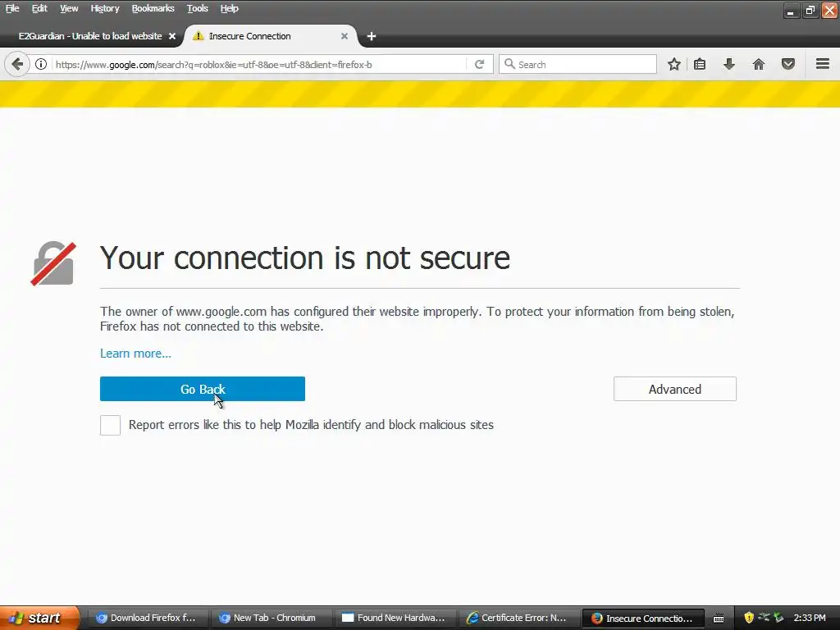840x630 pixels.
Task: Switch to Download Firefox taskbar window
Action: [x=146, y=618]
